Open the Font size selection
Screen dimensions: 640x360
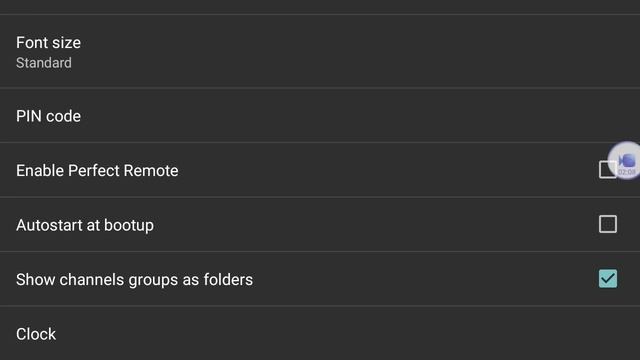[x=320, y=52]
